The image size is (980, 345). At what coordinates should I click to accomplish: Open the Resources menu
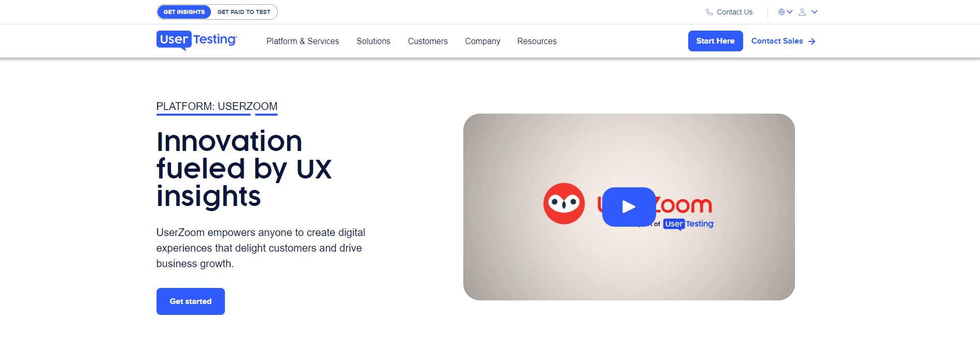pos(537,41)
